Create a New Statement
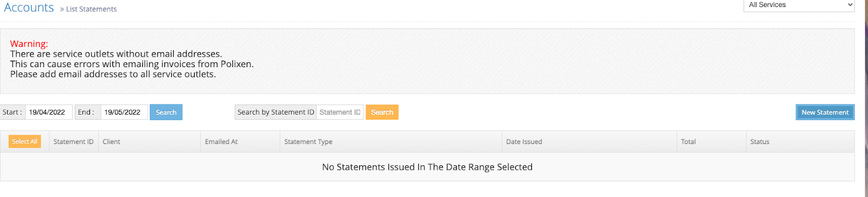This screenshot has width=868, height=197. click(825, 112)
